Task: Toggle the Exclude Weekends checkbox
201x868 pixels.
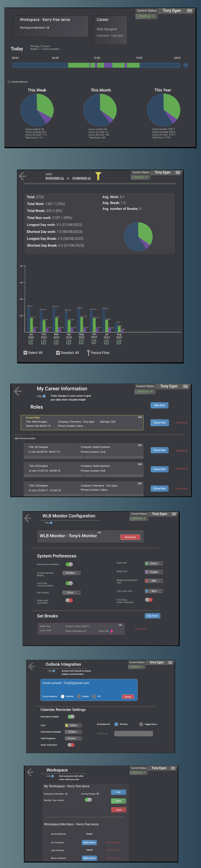Action: coord(9,82)
